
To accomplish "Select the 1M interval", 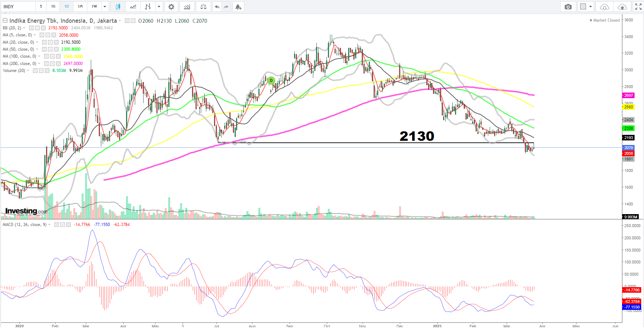I will pos(80,7).
